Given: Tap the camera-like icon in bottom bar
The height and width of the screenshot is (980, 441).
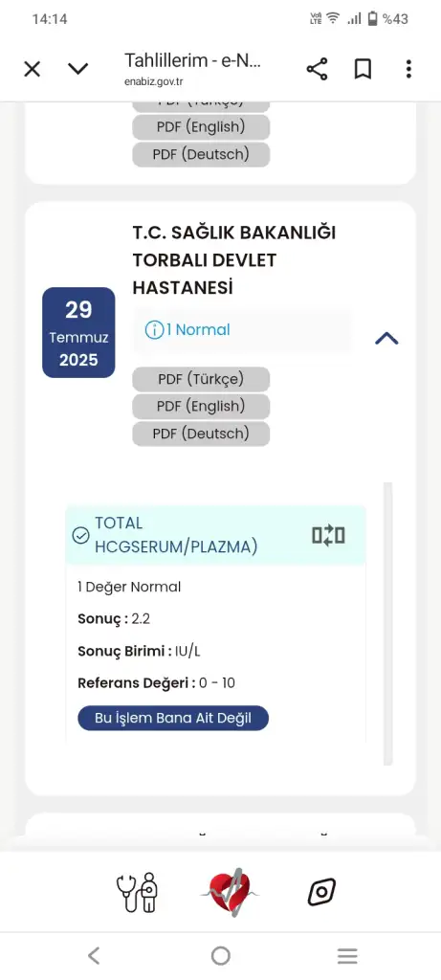Looking at the screenshot, I should (x=321, y=892).
